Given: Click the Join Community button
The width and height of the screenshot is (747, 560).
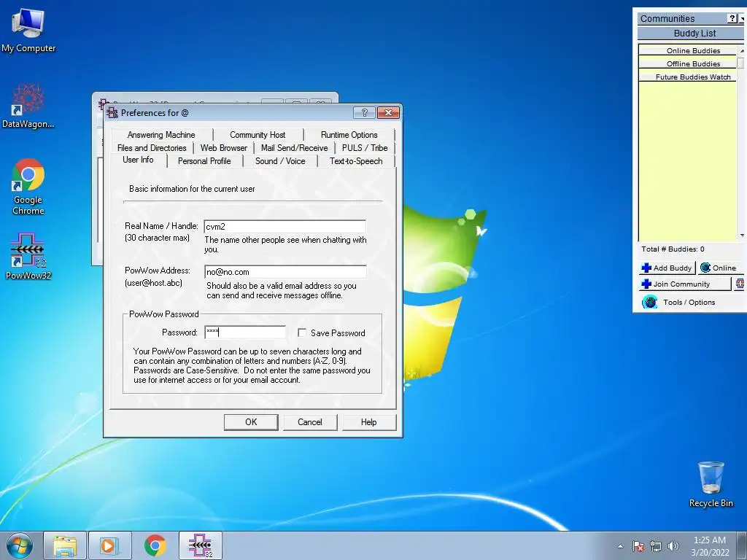Looking at the screenshot, I should [684, 284].
